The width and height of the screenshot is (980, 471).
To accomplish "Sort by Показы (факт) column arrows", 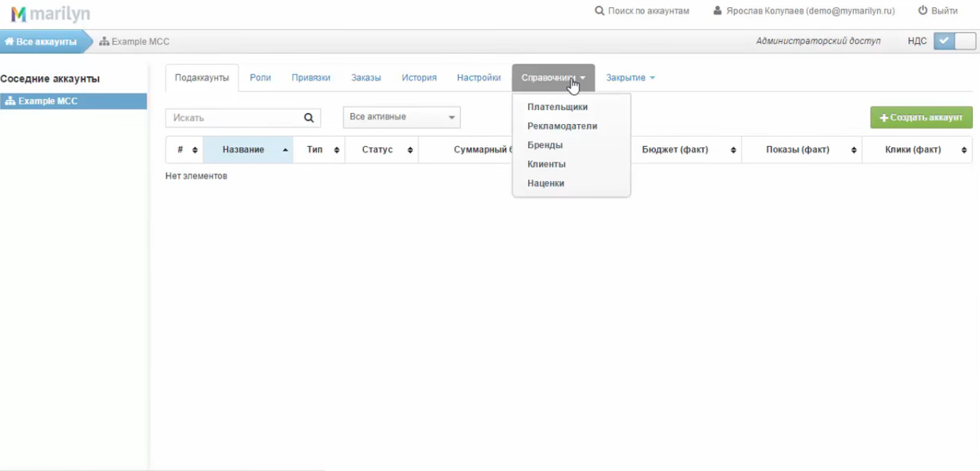I will [855, 150].
